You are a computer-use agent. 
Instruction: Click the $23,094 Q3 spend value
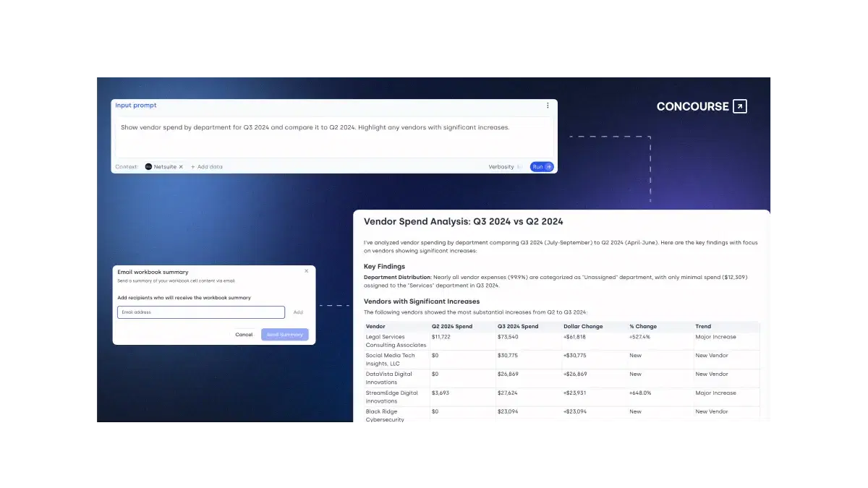coord(507,412)
